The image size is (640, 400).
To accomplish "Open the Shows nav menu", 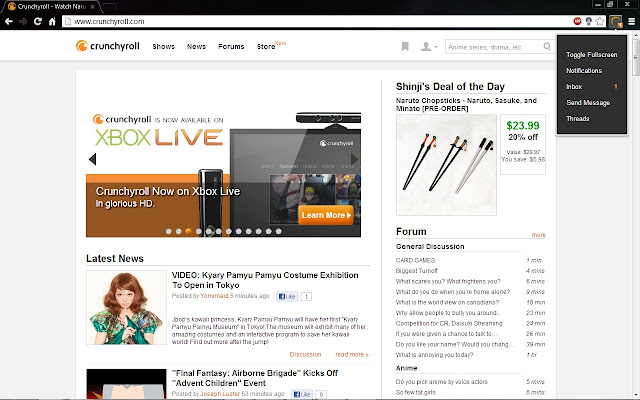I will pos(164,47).
